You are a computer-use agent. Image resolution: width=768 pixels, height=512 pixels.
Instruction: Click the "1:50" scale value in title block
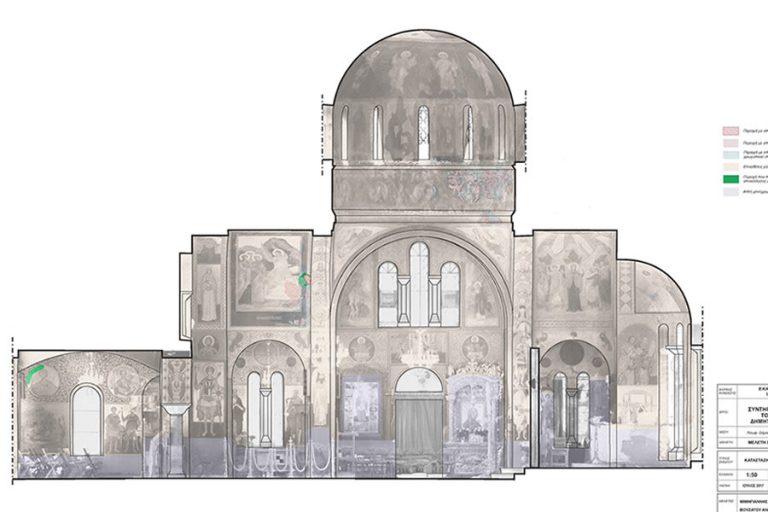tap(751, 475)
